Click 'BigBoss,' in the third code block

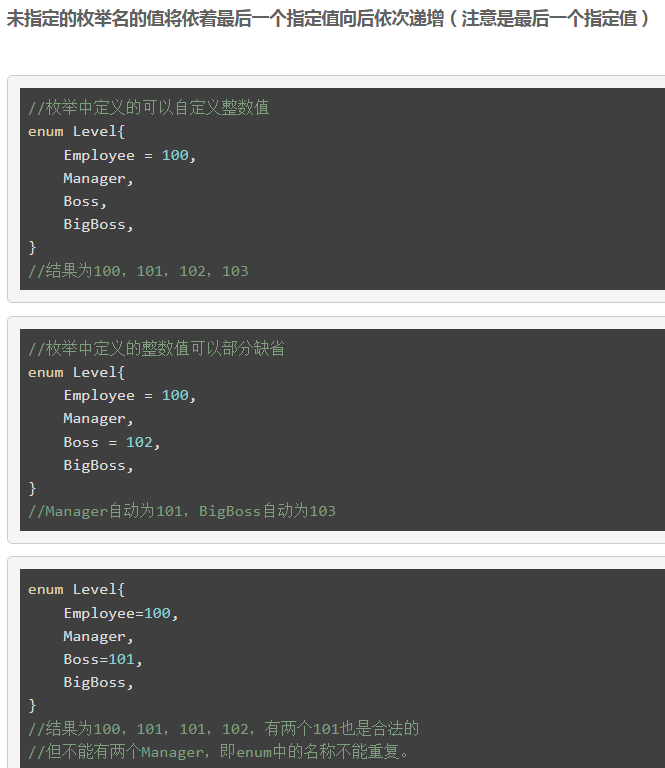coord(98,682)
